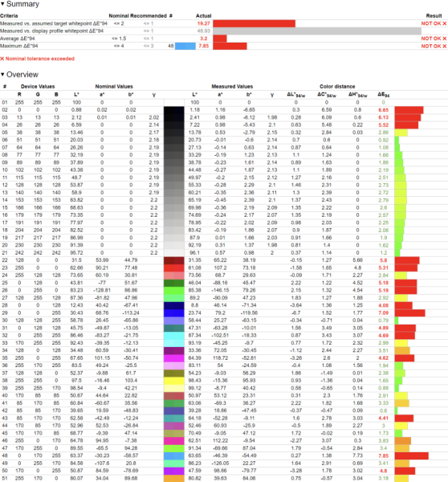Viewport: 448px width, 482px height.
Task: Click the red ΔE bar for row 48
Action: coord(411,455)
